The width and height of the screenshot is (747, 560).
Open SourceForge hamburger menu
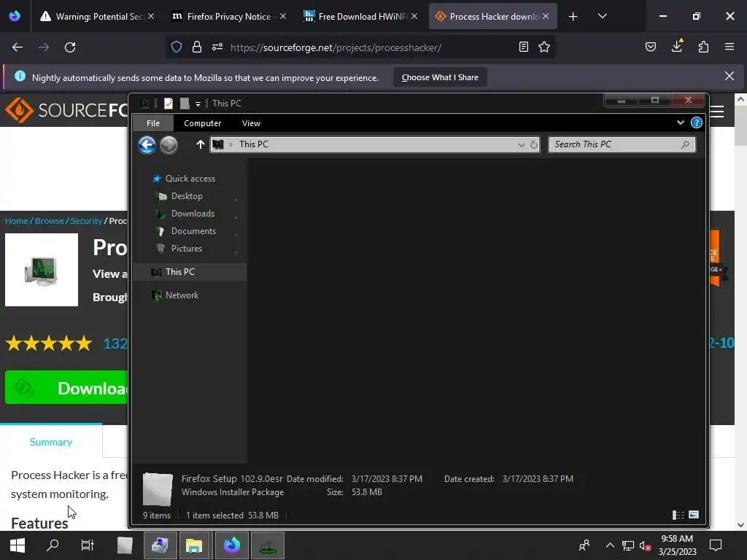click(x=717, y=112)
